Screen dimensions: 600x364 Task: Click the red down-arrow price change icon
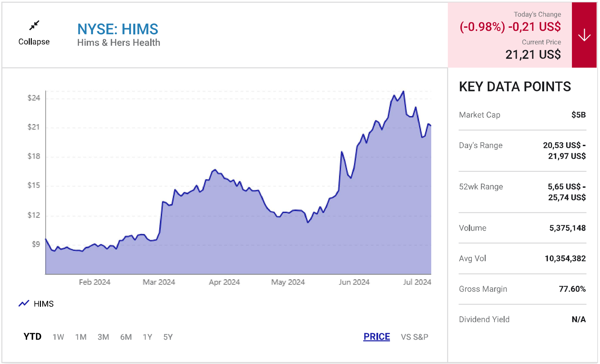584,35
